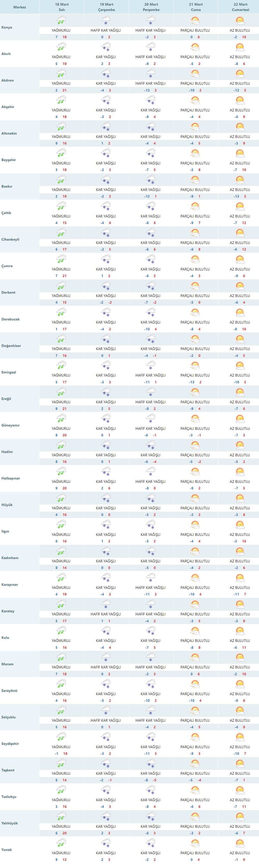This screenshot has height=868, width=259.
Task: Select the 18 Mart Salı column header
Action: pyautogui.click(x=62, y=7)
